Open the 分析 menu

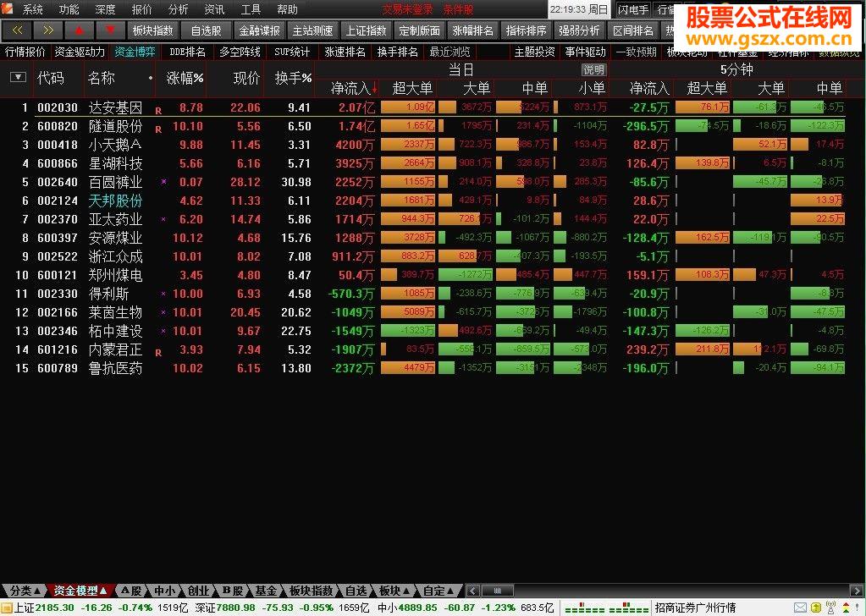[178, 9]
